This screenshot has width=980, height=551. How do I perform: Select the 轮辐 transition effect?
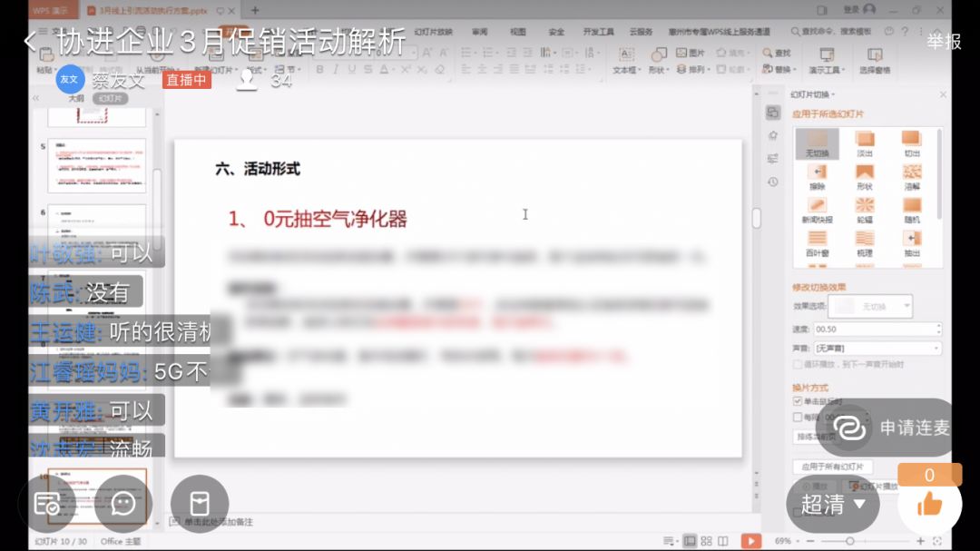coord(865,211)
